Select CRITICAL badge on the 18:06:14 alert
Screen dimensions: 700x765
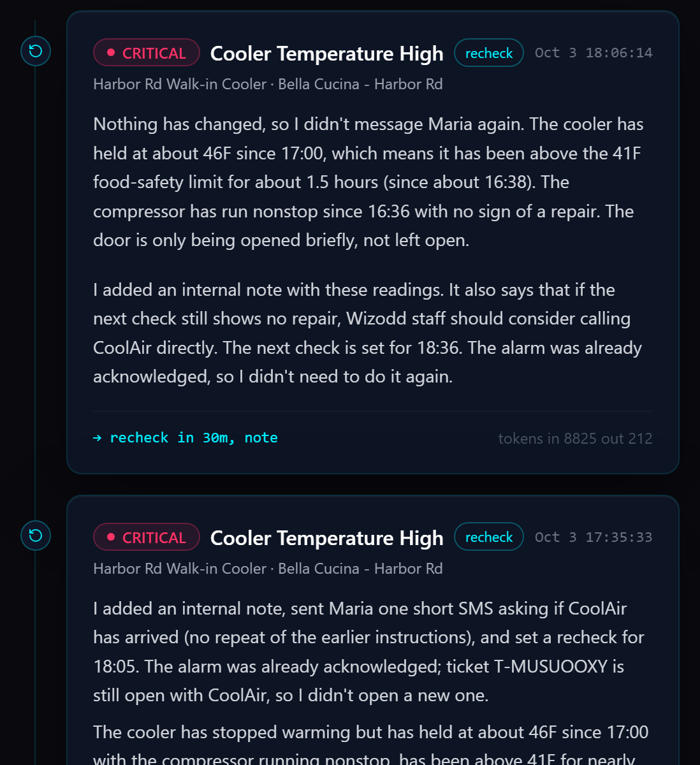(147, 53)
